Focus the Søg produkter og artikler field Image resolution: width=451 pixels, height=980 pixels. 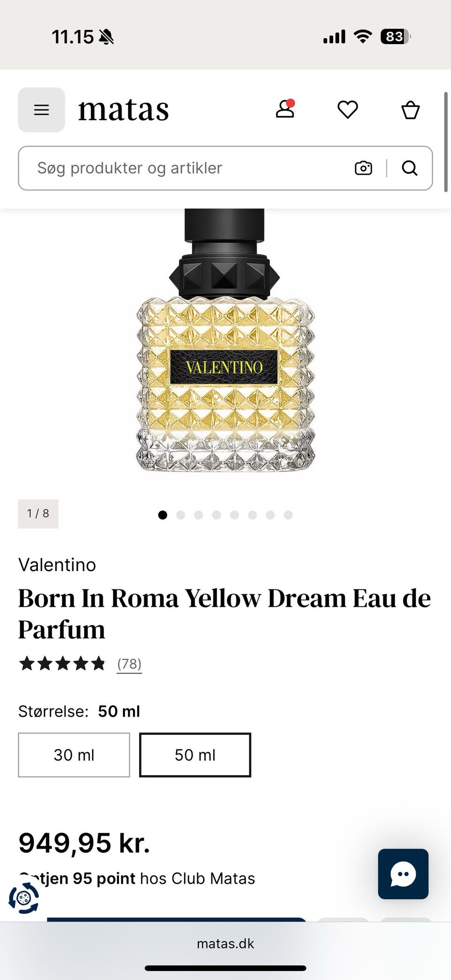click(188, 168)
